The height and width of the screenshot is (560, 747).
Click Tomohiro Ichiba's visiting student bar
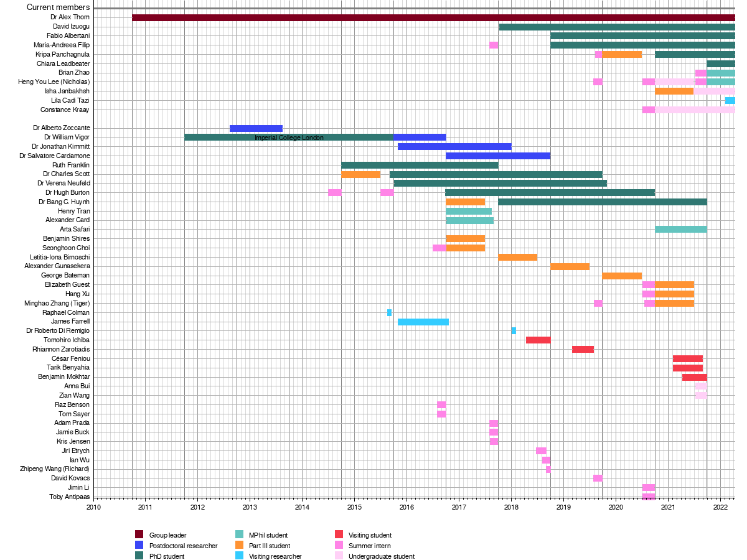point(538,340)
